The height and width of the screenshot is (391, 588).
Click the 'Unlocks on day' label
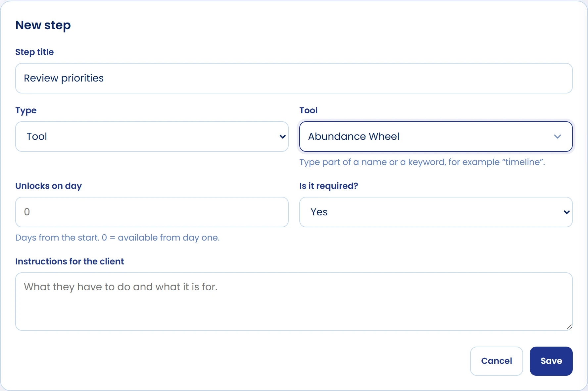(x=48, y=186)
